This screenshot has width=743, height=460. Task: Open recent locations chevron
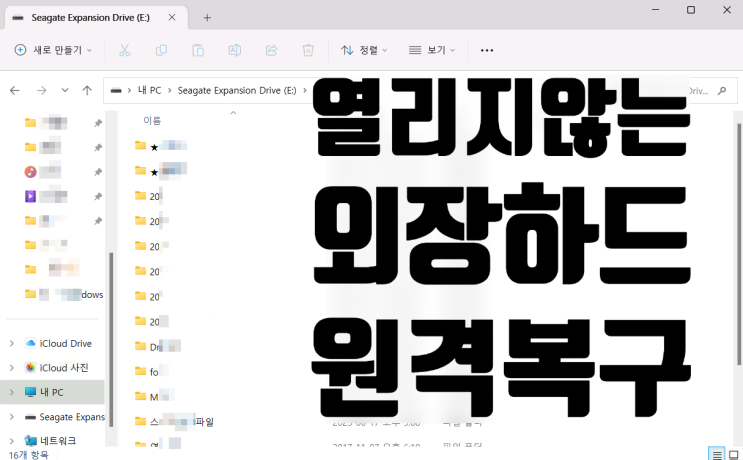(65, 90)
